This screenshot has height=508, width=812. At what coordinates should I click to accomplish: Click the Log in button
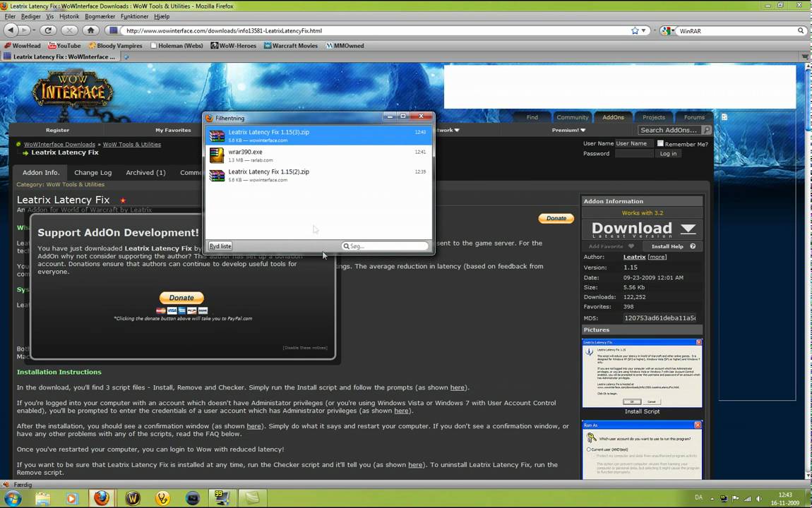pyautogui.click(x=668, y=154)
